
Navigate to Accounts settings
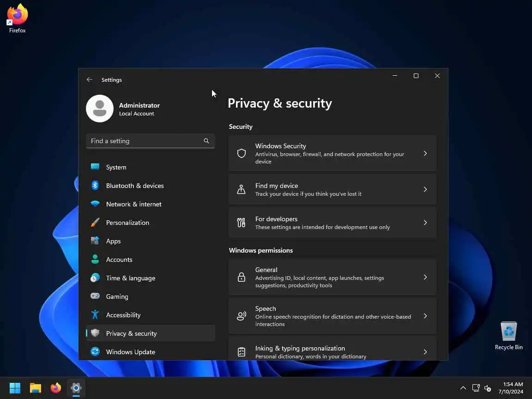pyautogui.click(x=119, y=260)
